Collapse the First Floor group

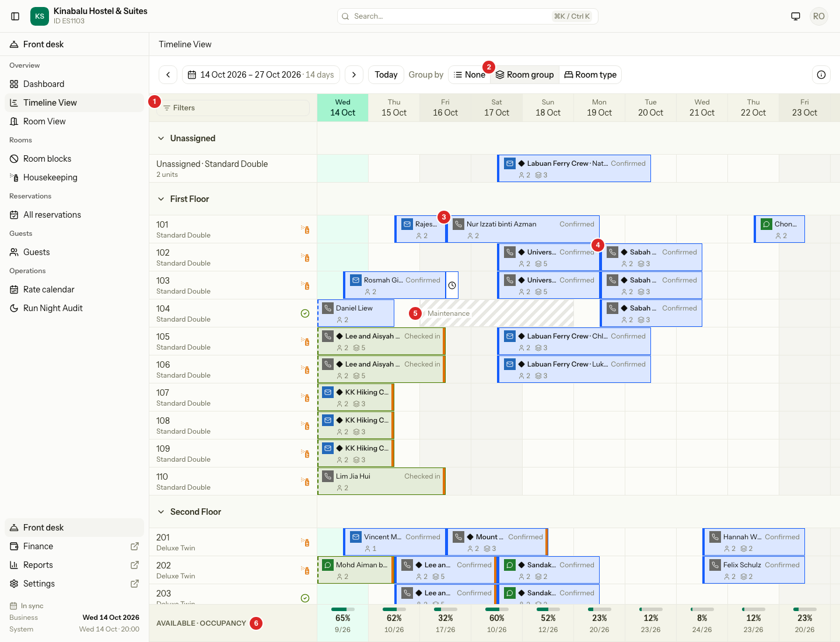[x=161, y=199]
